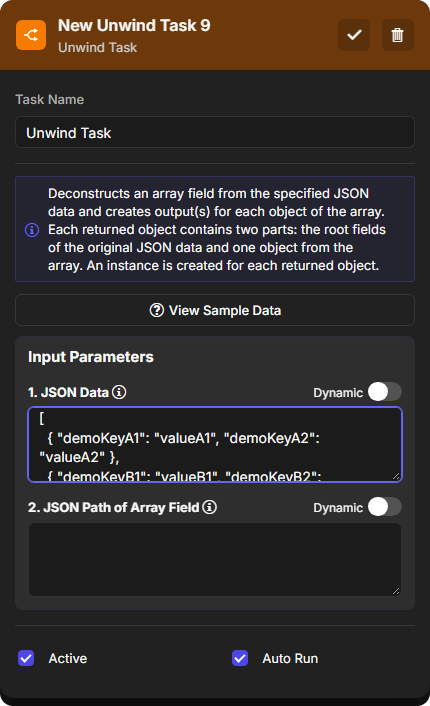Click the "1. JSON Data" label
This screenshot has height=706, width=430.
click(x=68, y=392)
